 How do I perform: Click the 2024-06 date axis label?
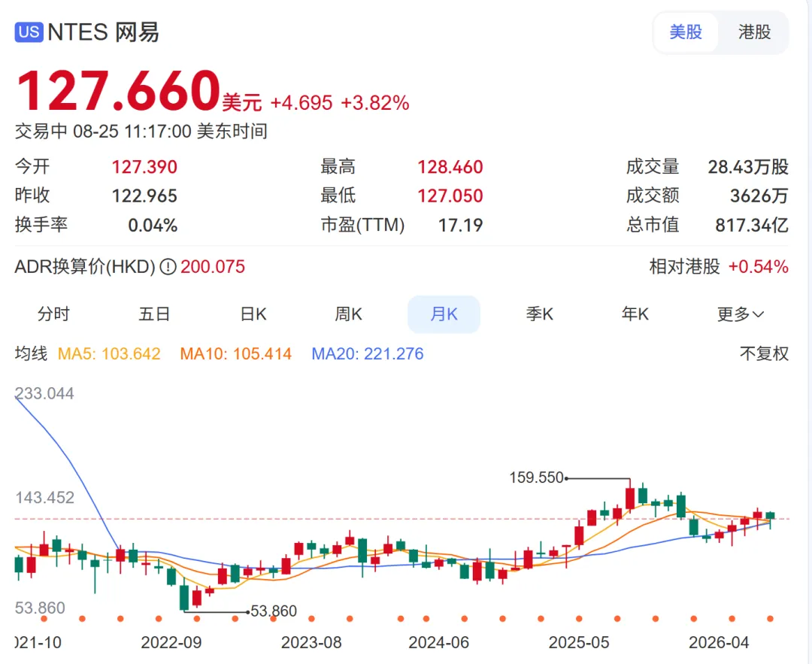[438, 643]
